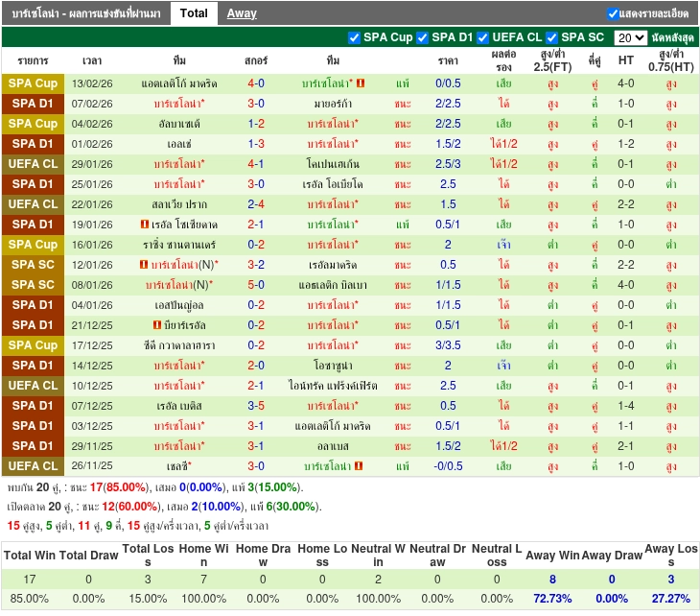Open the 5-0 score on 08/01/26
The width and height of the screenshot is (700, 616).
[256, 285]
